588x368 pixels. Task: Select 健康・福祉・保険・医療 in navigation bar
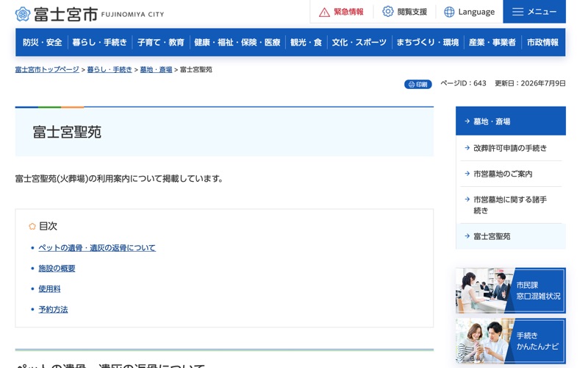pos(237,43)
